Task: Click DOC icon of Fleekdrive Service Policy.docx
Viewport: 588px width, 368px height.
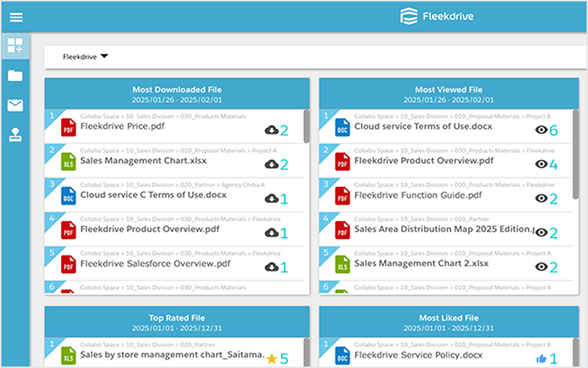Action: point(343,355)
